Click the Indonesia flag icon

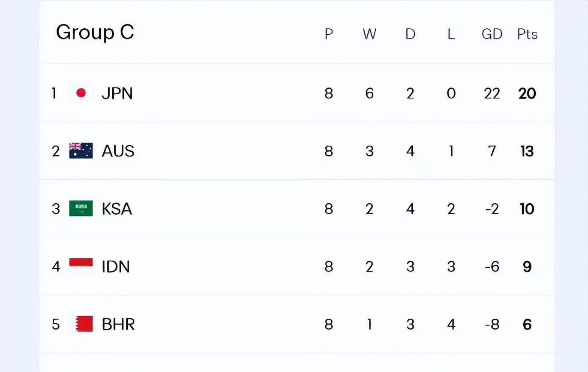coord(81,266)
